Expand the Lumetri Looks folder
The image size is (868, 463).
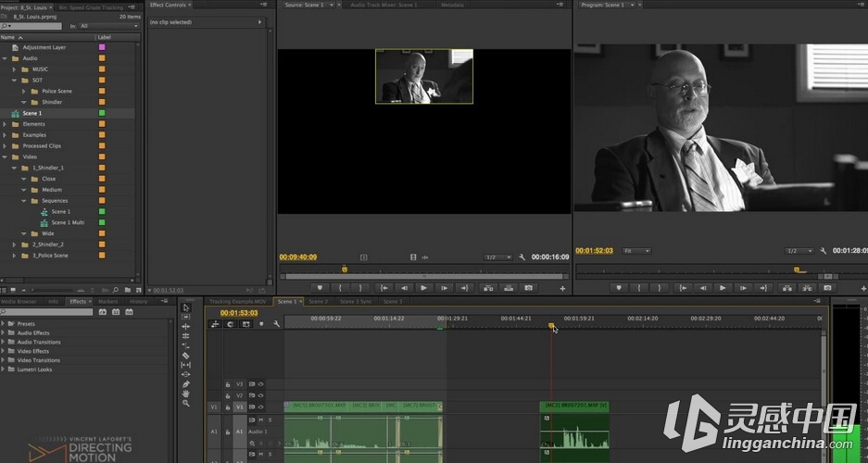[4, 369]
